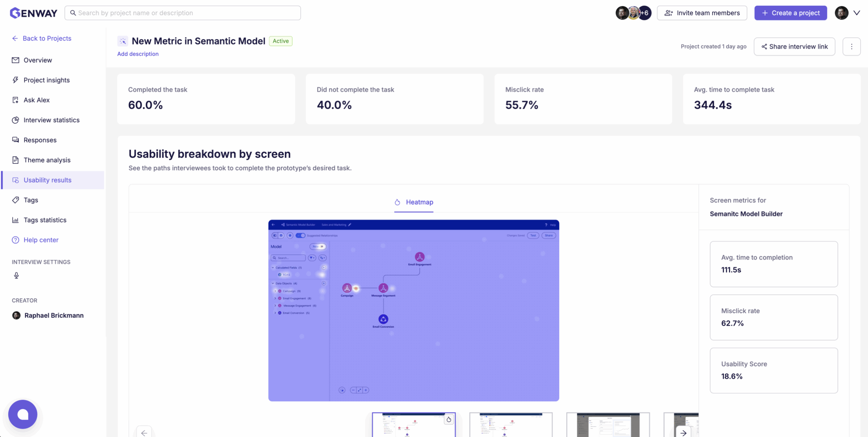The height and width of the screenshot is (437, 868).
Task: Click Create a project button
Action: pyautogui.click(x=791, y=13)
